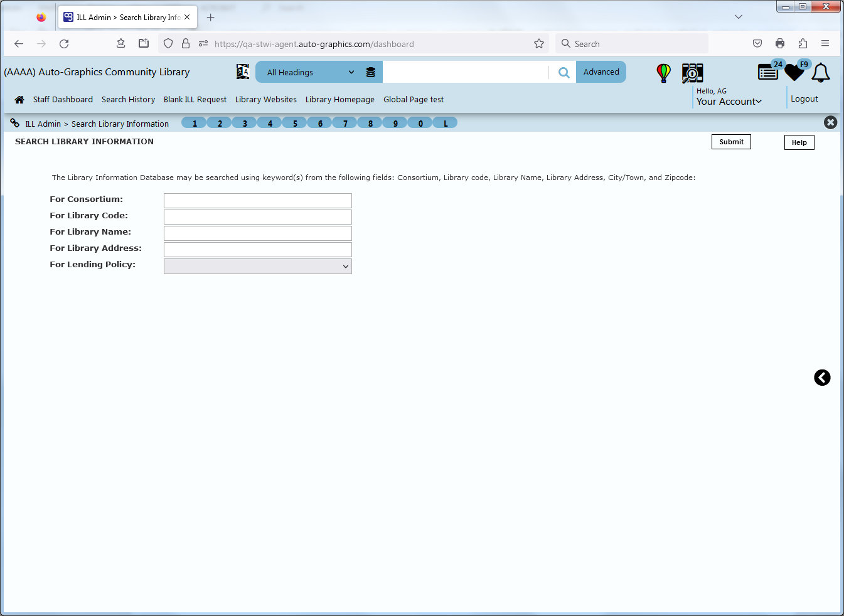The image size is (844, 616).
Task: Expand the For Lending Policy dropdown
Action: (x=258, y=267)
